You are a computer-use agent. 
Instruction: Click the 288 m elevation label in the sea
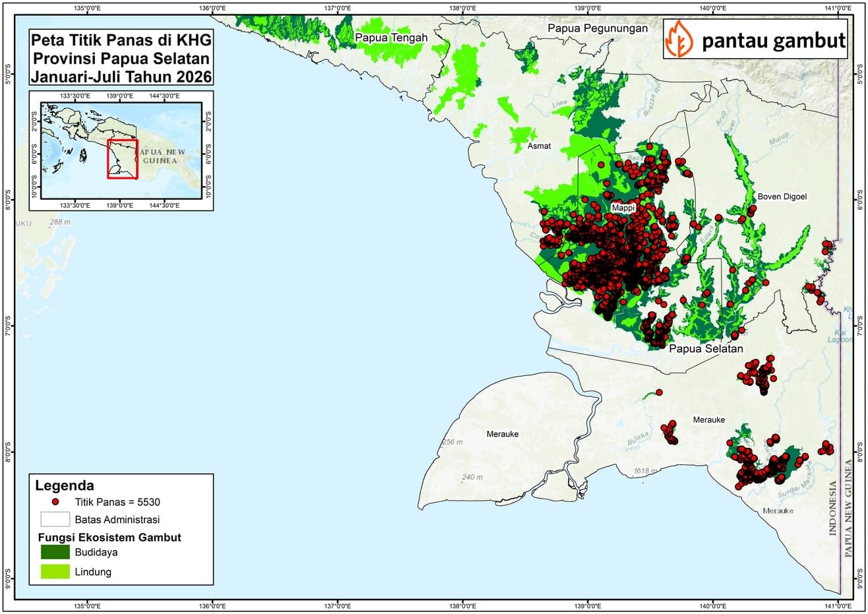60,222
